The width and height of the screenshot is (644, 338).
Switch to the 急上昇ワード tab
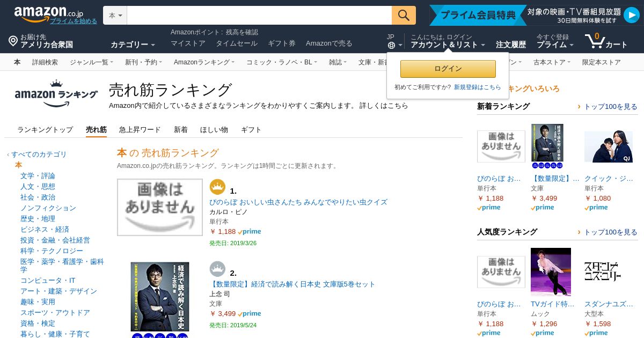(140, 129)
